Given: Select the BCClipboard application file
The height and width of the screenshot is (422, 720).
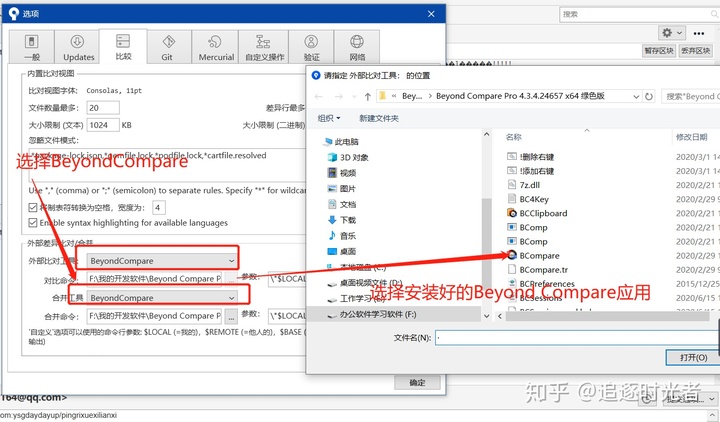Looking at the screenshot, I should [537, 213].
